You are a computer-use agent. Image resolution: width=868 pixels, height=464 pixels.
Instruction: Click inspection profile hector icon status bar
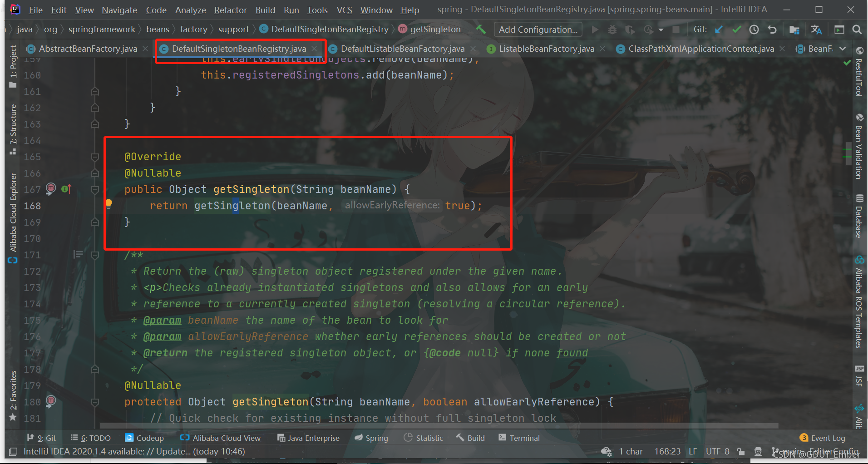[758, 451]
